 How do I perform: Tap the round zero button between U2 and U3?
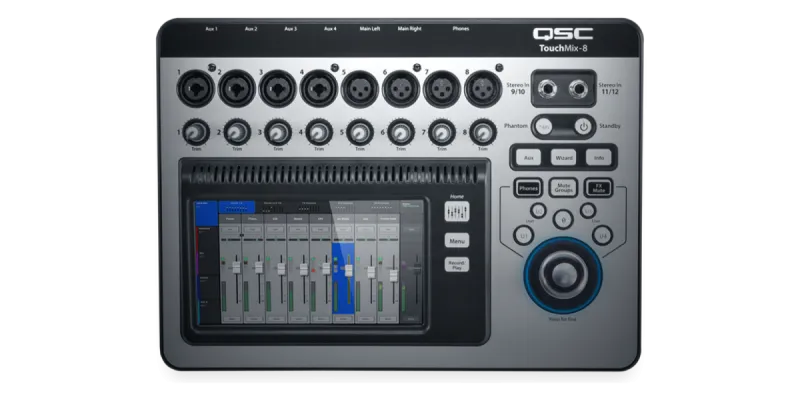tap(563, 219)
